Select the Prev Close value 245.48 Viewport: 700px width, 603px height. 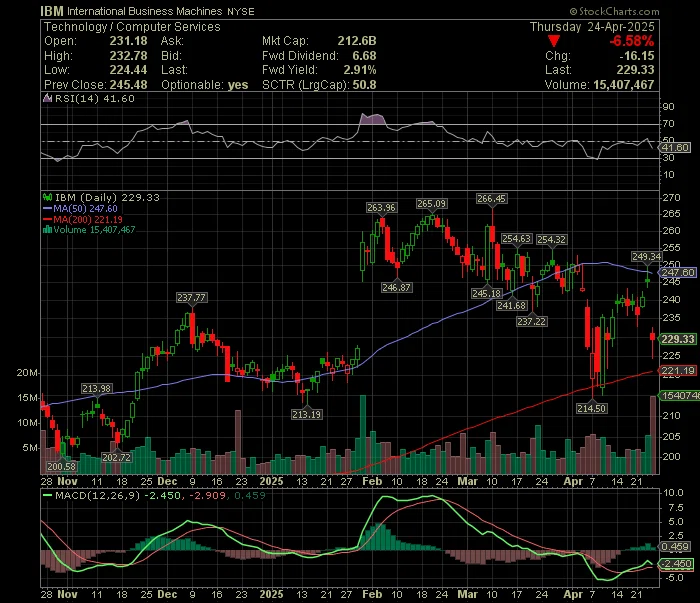[129, 85]
